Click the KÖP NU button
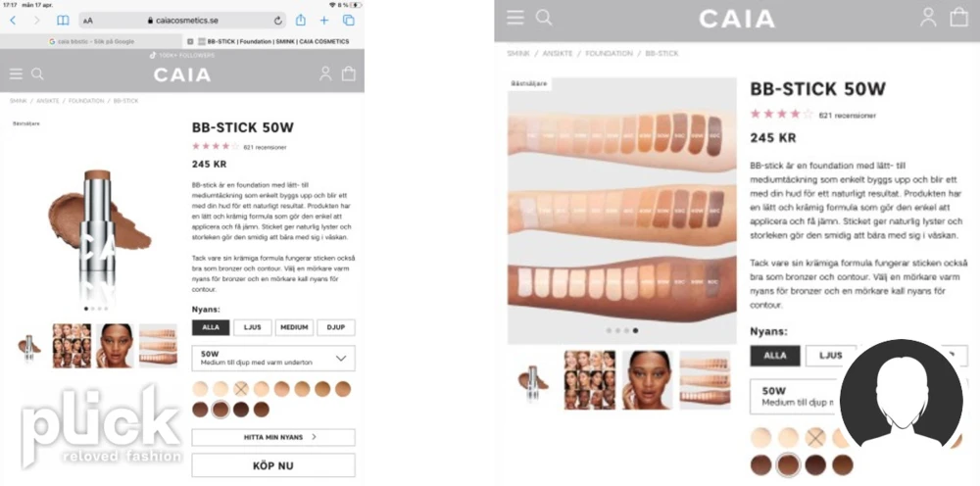 click(x=273, y=465)
